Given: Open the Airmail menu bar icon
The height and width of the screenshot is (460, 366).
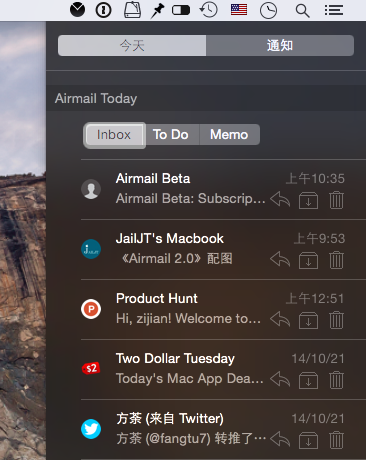Looking at the screenshot, I should pos(77,10).
